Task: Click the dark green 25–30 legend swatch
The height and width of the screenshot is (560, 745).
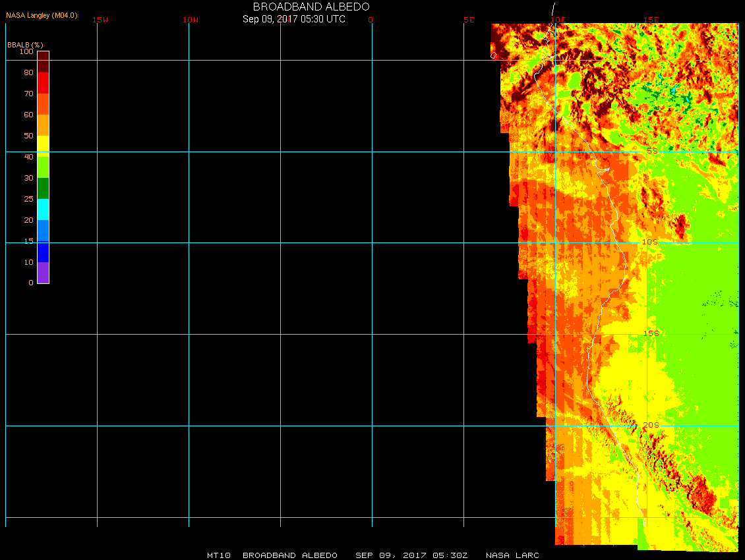Action: 43,188
